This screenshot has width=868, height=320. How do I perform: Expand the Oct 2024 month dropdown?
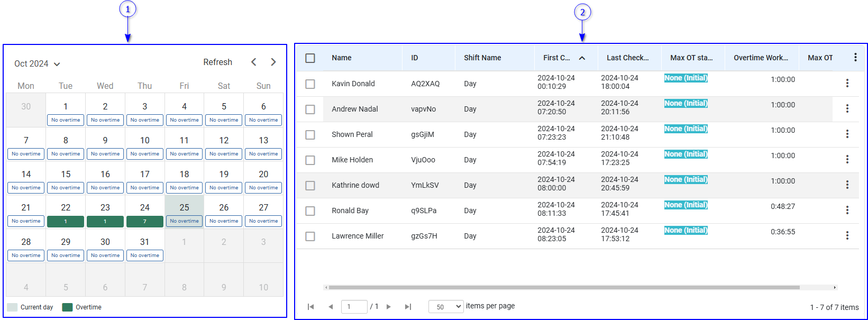pyautogui.click(x=37, y=64)
